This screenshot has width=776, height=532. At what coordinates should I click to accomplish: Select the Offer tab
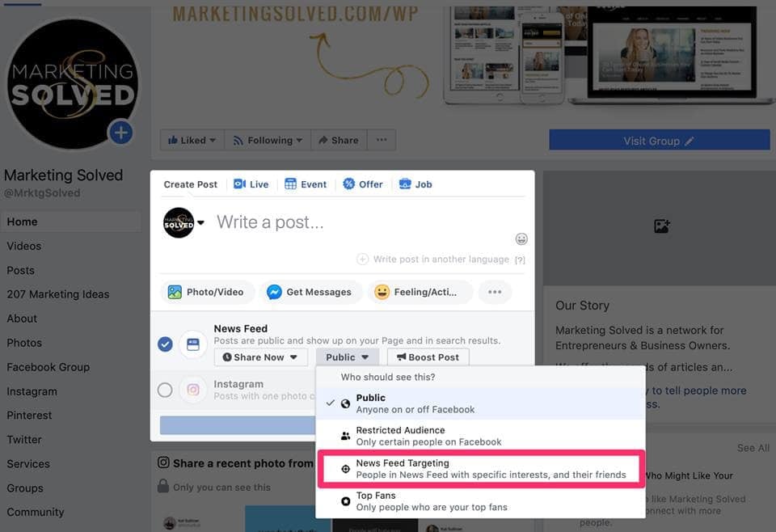coord(363,184)
